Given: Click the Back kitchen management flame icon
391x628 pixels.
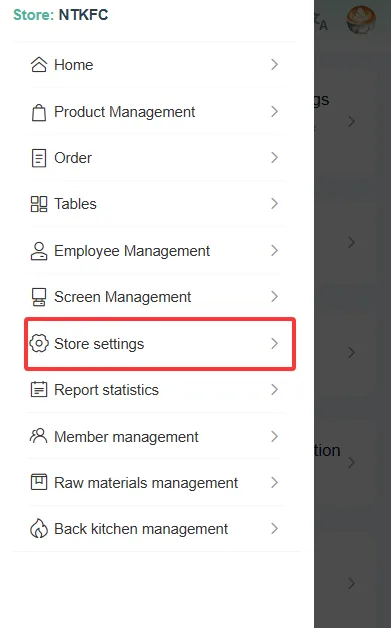Looking at the screenshot, I should coord(39,529).
